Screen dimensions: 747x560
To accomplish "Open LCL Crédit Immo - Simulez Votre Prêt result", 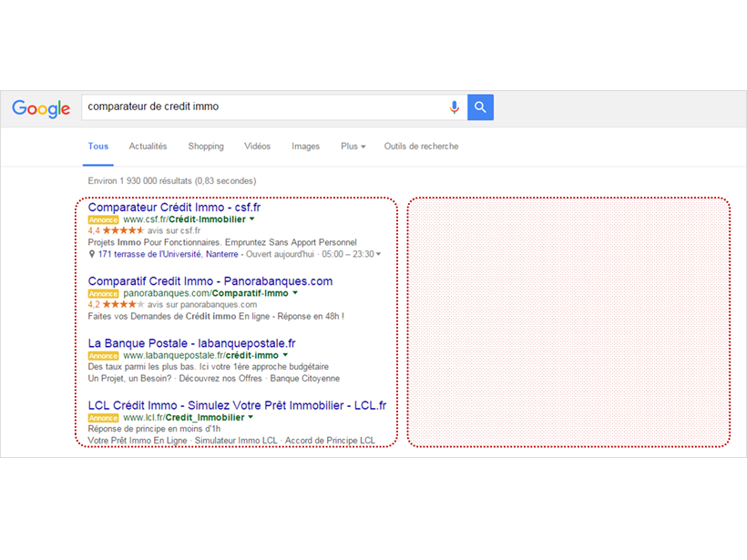I will (237, 405).
